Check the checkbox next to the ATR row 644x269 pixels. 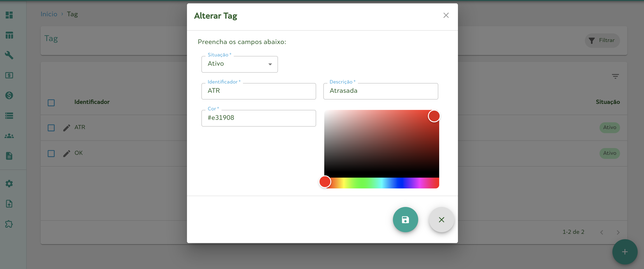(x=51, y=128)
